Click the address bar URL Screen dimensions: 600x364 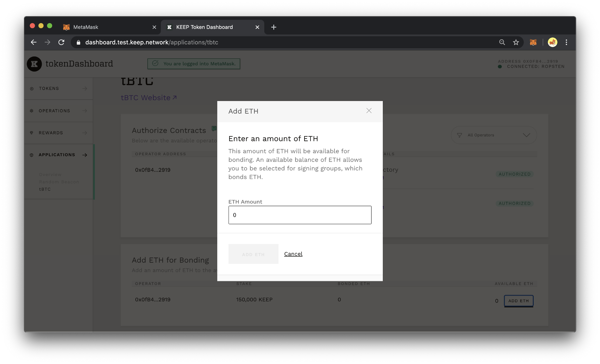click(152, 42)
